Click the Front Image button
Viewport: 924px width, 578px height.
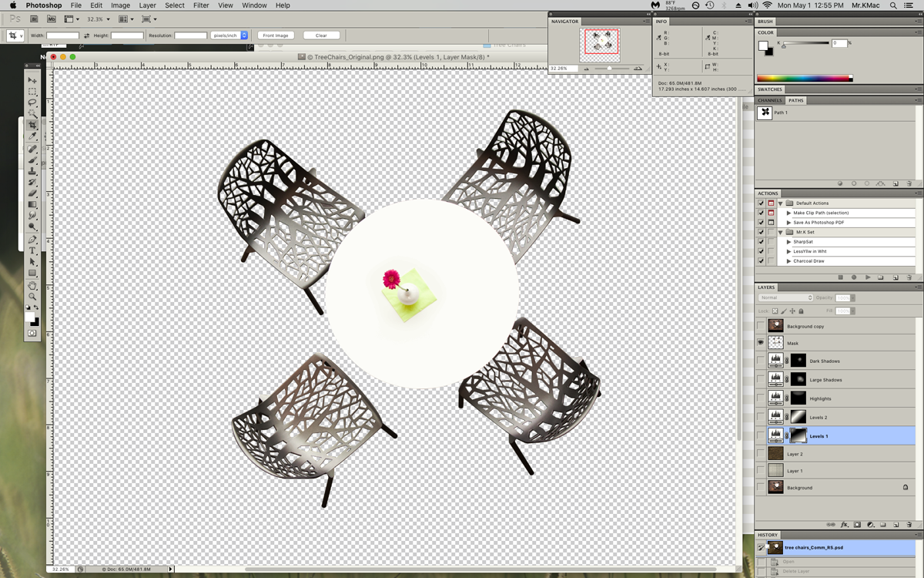(276, 35)
